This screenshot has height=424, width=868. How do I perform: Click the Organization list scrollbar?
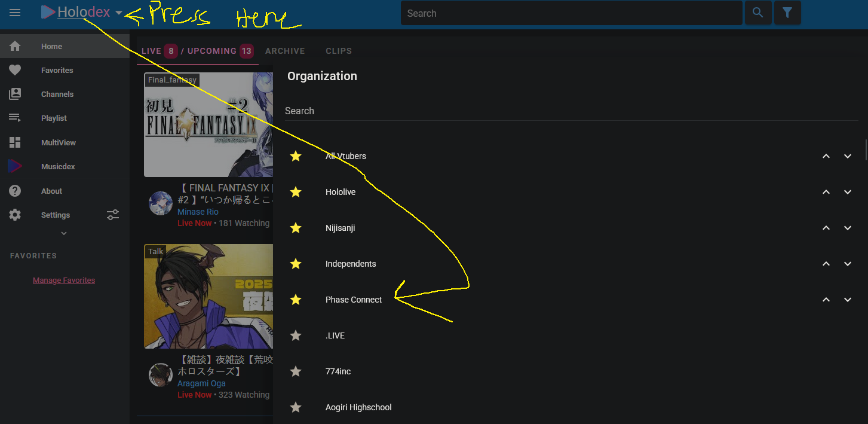coord(866,150)
